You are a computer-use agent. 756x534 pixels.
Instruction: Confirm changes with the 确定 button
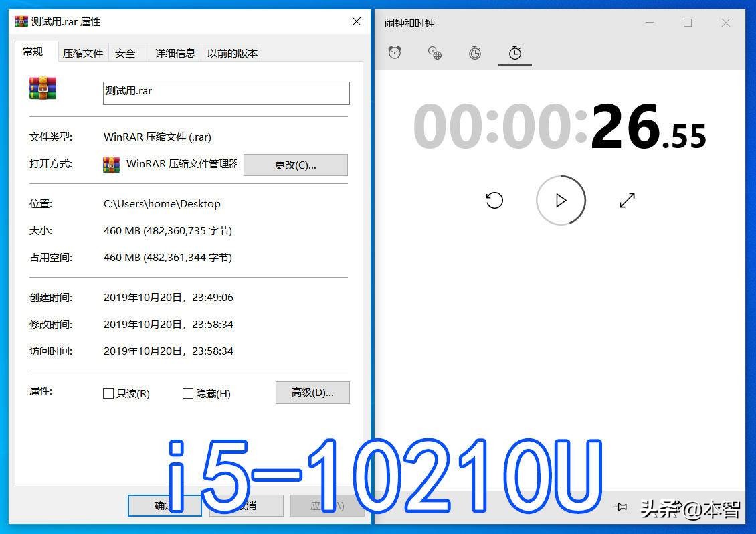pos(165,506)
